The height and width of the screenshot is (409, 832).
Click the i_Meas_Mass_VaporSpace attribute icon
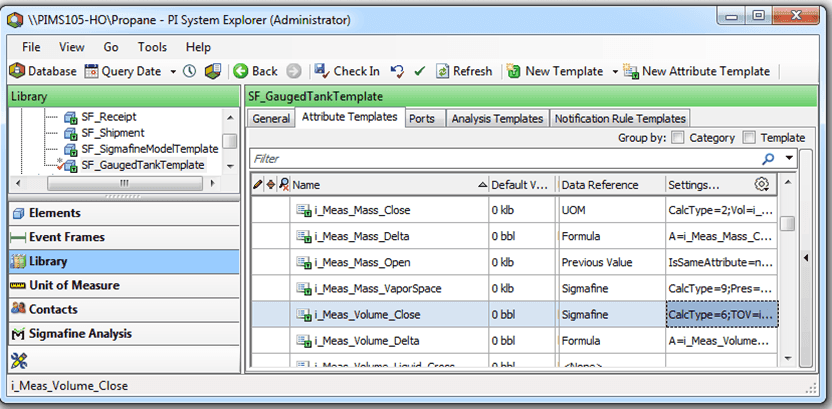click(x=304, y=289)
